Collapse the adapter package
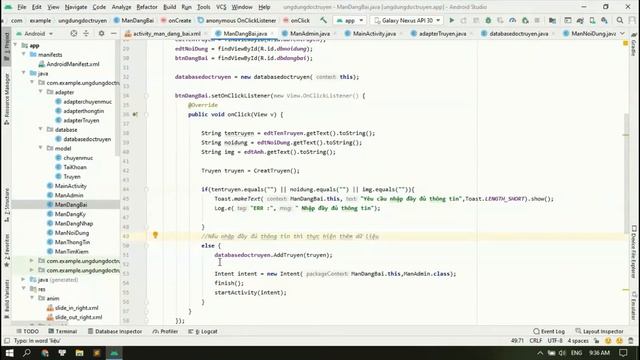 click(x=40, y=92)
